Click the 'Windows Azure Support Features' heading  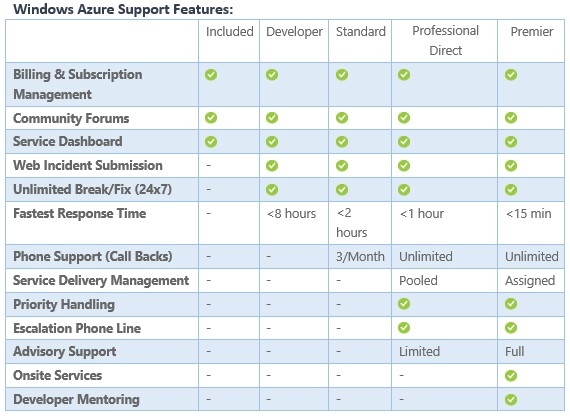coord(123,9)
